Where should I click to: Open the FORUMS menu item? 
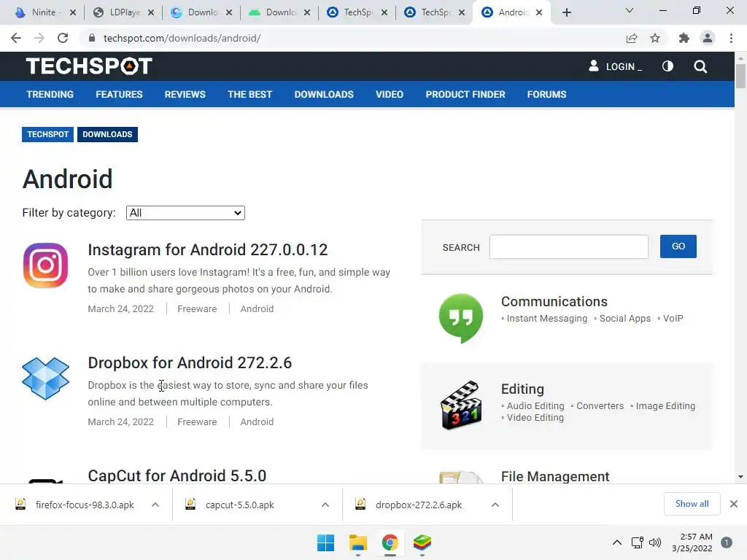click(546, 94)
